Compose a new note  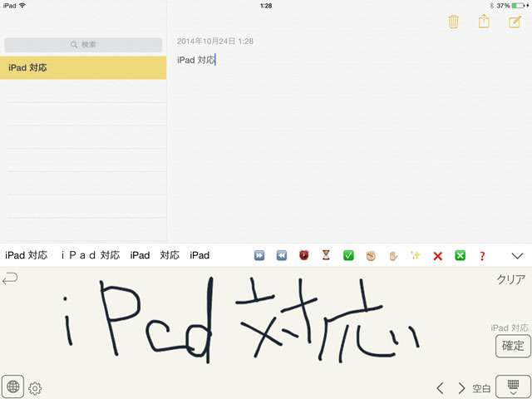point(515,22)
